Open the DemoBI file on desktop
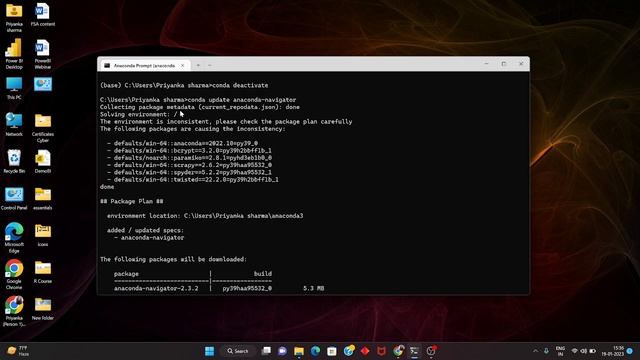The height and width of the screenshot is (360, 640). (42, 161)
